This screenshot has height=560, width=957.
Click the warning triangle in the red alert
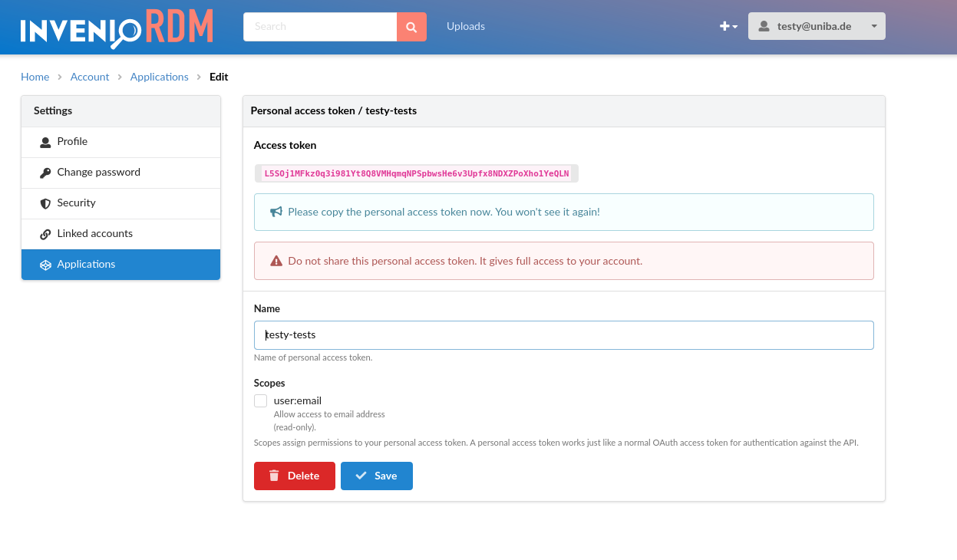pos(276,260)
